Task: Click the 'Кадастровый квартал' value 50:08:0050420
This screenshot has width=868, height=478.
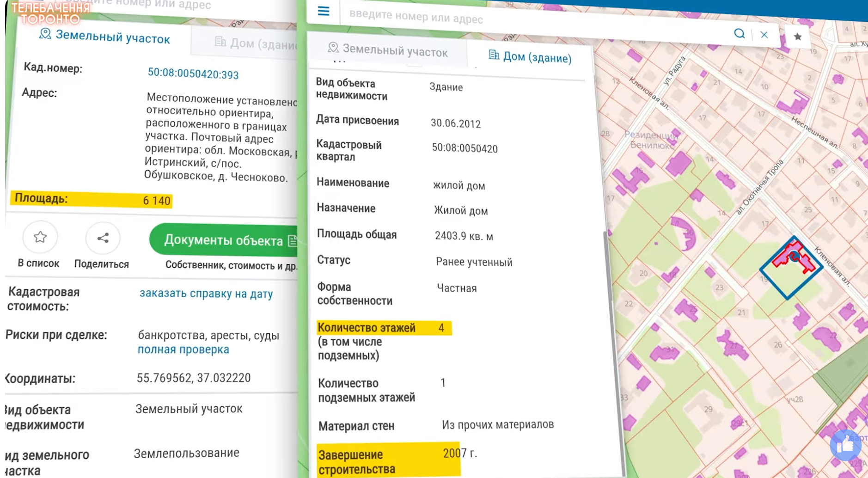Action: [x=465, y=149]
